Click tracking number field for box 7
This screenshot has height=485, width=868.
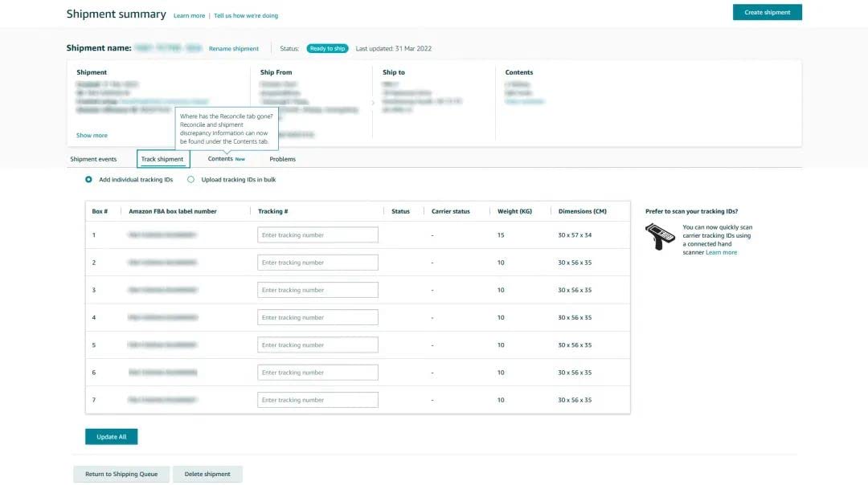[317, 400]
